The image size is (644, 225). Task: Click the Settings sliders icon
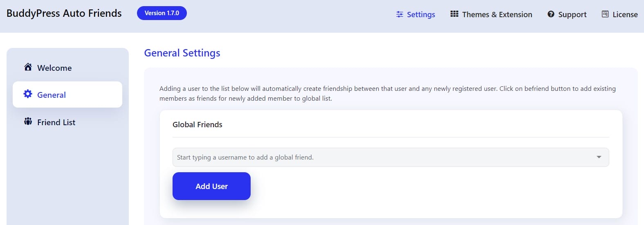click(399, 14)
